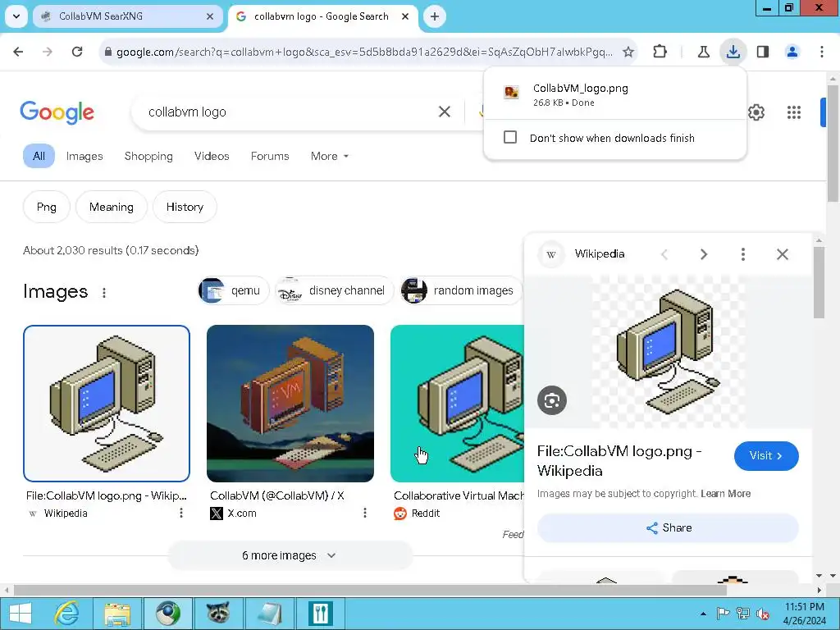
Task: Click the History suggestion chip
Action: pyautogui.click(x=185, y=207)
